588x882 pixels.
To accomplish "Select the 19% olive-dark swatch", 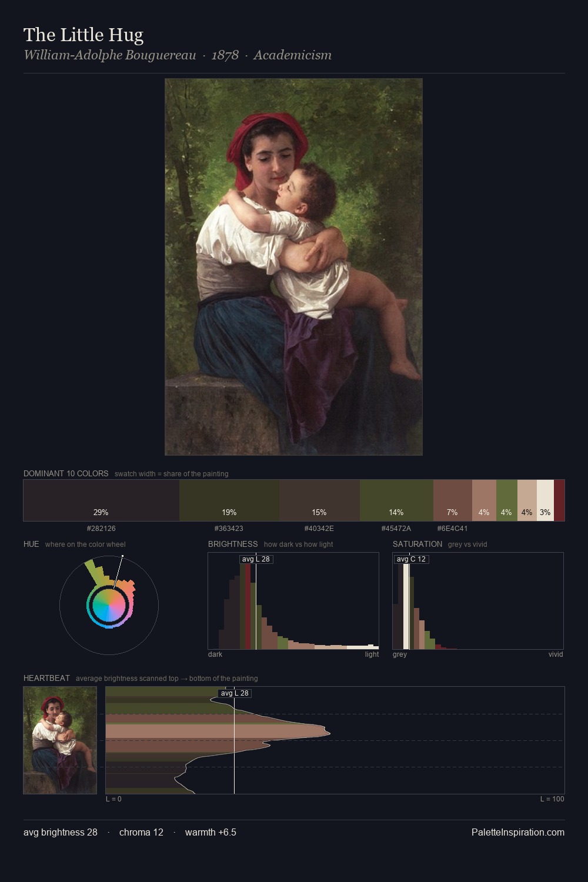I will pos(229,500).
